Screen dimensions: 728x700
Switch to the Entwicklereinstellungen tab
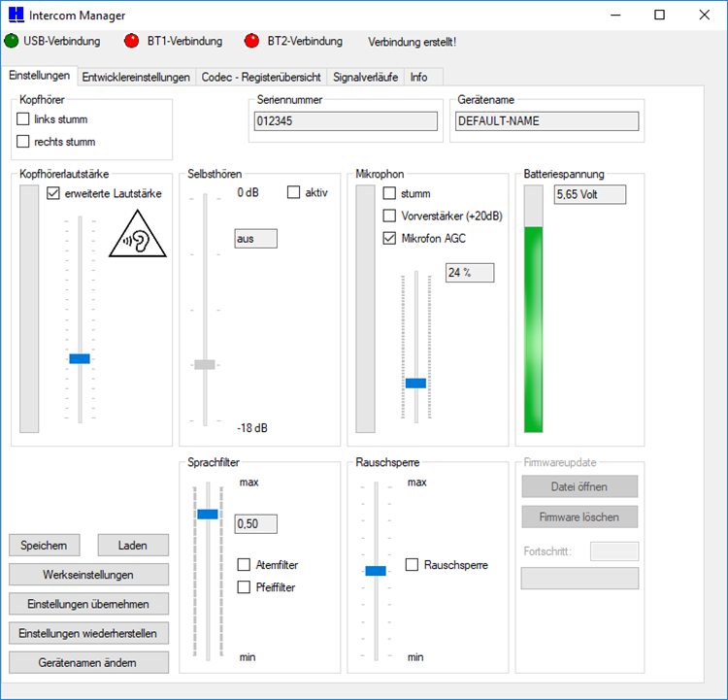tap(136, 77)
